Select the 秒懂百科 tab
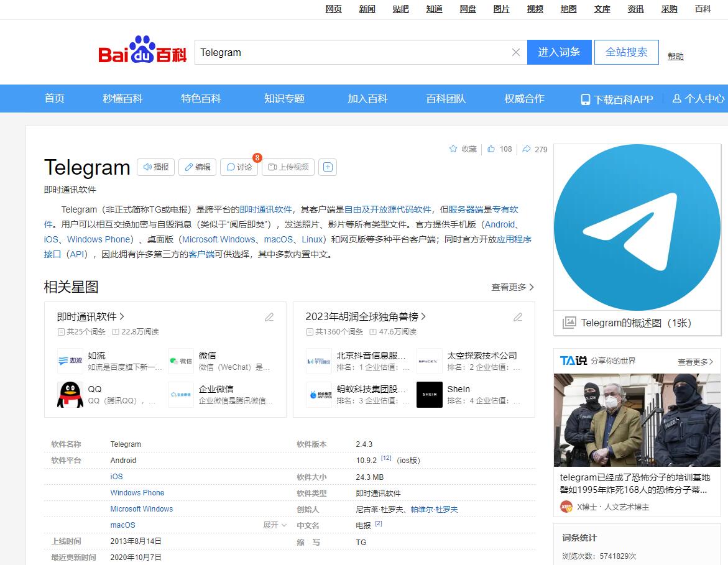The height and width of the screenshot is (565, 728). coord(122,98)
